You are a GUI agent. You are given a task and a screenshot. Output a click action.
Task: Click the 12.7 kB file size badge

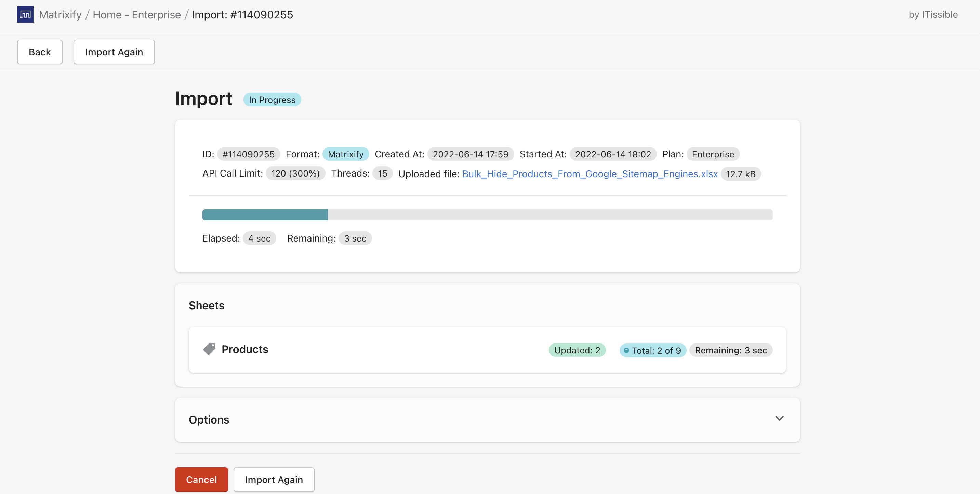click(x=741, y=174)
